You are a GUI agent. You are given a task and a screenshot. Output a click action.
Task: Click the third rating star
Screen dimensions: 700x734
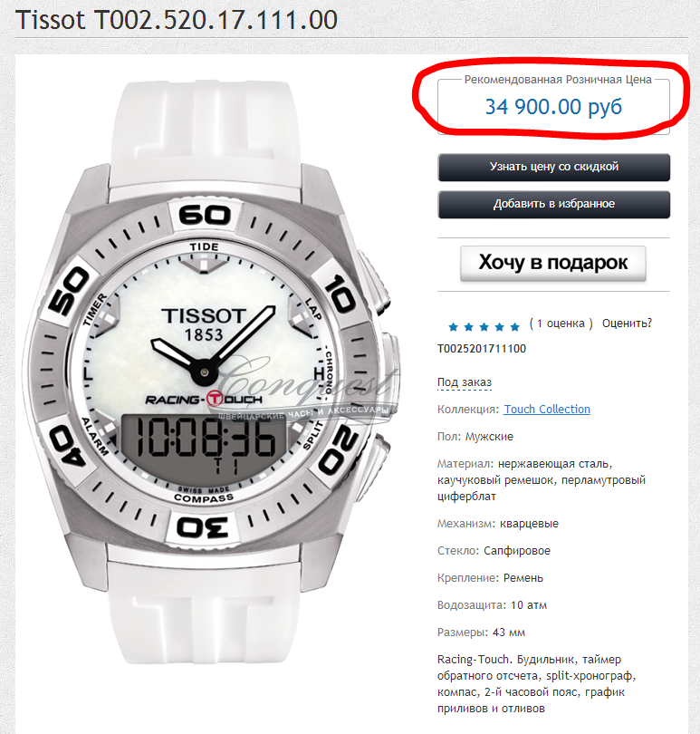484,327
